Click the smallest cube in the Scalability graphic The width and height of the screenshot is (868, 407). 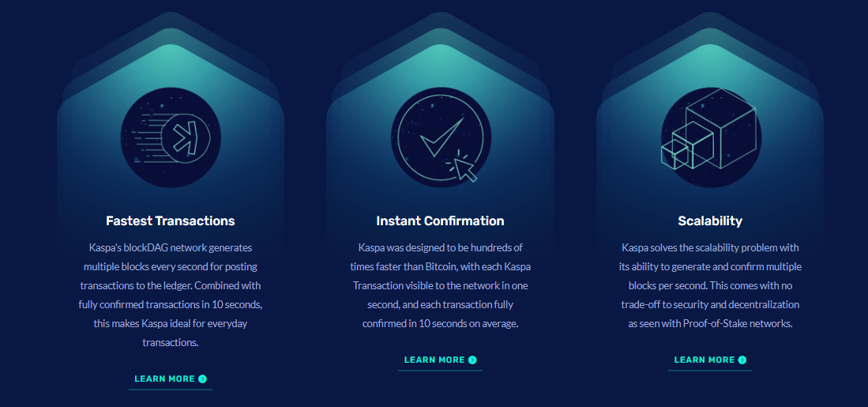point(674,153)
